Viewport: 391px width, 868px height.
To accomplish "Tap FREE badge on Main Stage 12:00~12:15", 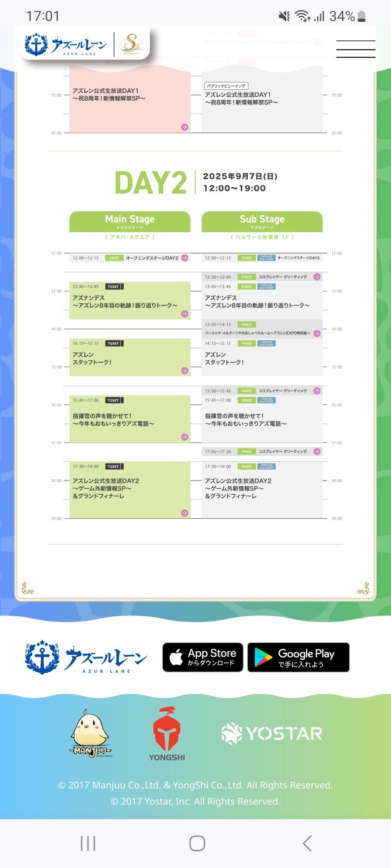I will 114,258.
